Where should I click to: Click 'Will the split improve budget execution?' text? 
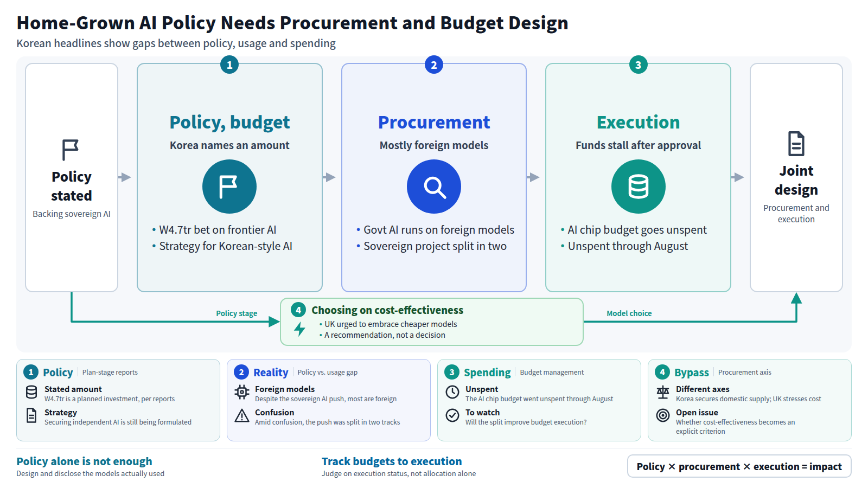click(526, 422)
